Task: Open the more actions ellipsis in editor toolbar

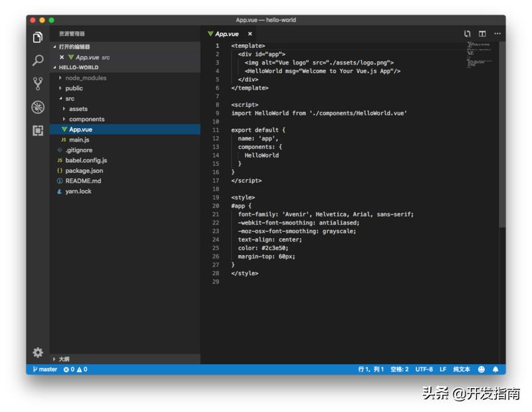Action: (x=498, y=33)
